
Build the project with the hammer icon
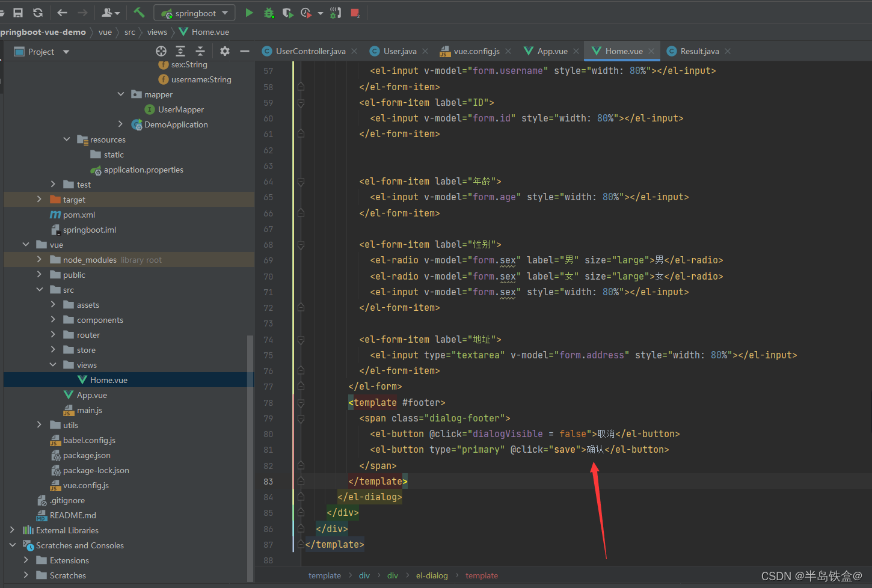139,12
